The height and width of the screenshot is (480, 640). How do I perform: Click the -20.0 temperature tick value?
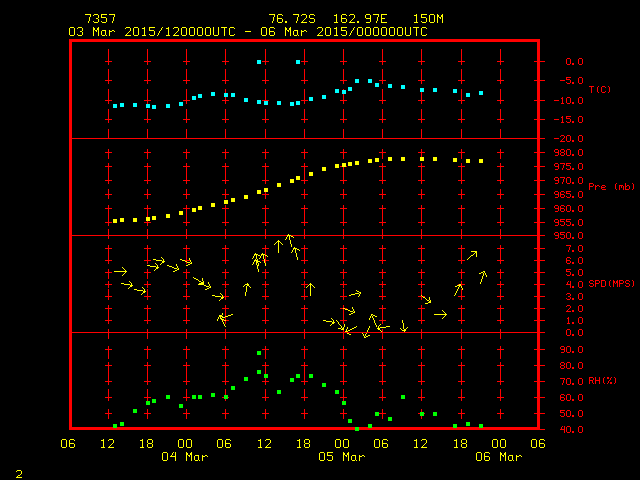(554, 139)
